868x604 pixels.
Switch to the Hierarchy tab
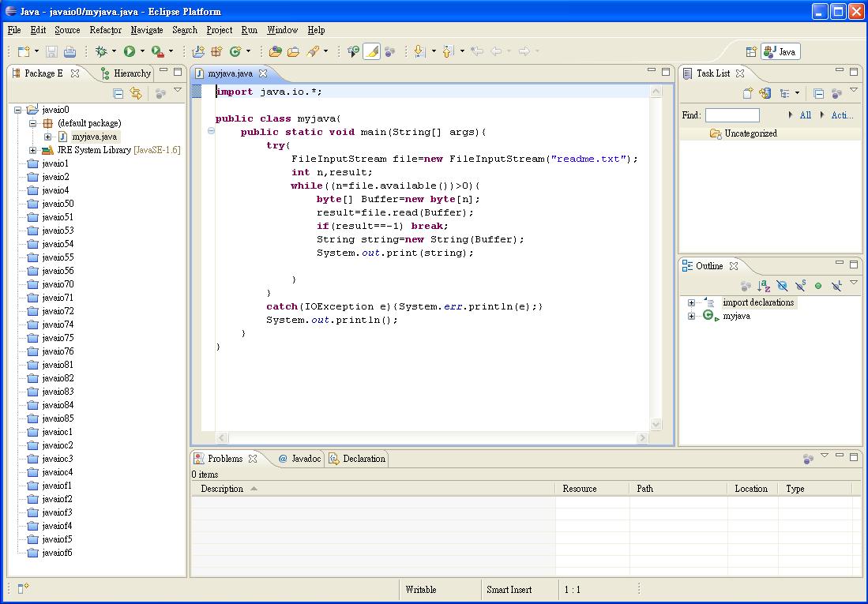click(x=126, y=73)
